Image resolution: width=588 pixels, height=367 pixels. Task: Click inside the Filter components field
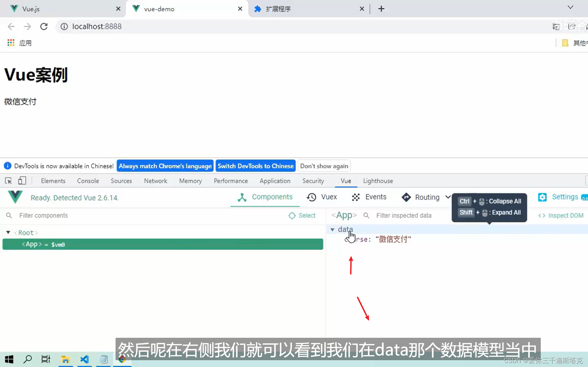(44, 215)
